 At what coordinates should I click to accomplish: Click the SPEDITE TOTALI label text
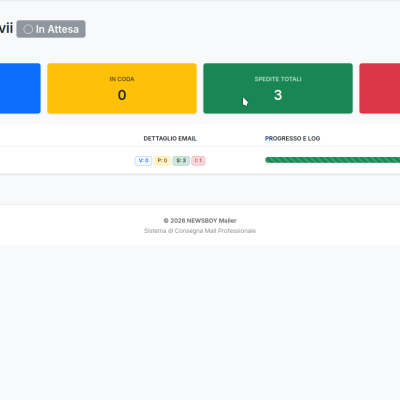pos(278,79)
